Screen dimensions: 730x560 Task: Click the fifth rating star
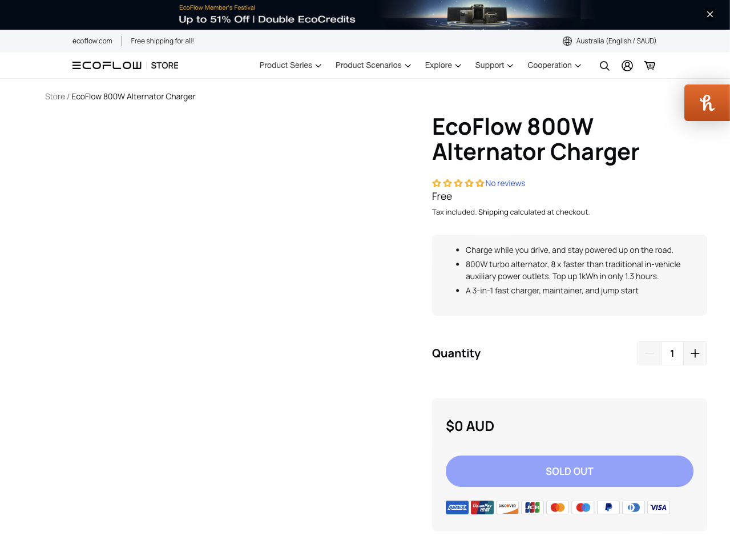[x=480, y=183]
